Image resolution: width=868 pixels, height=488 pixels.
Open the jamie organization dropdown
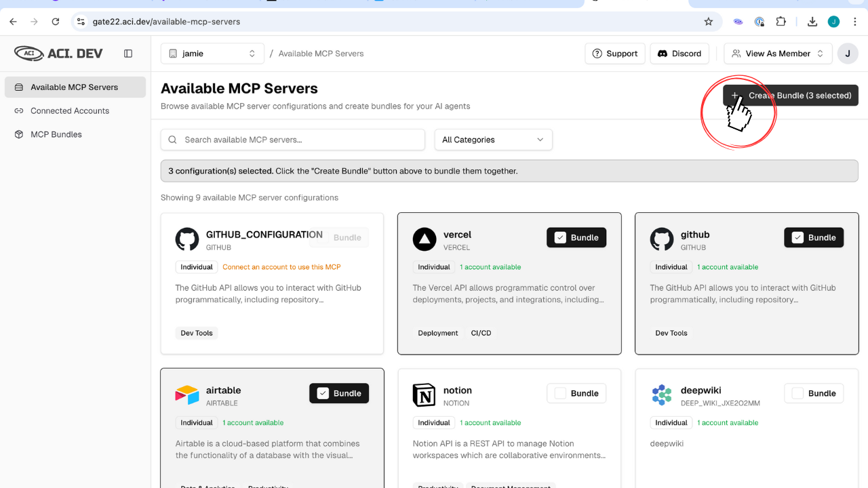coord(212,54)
